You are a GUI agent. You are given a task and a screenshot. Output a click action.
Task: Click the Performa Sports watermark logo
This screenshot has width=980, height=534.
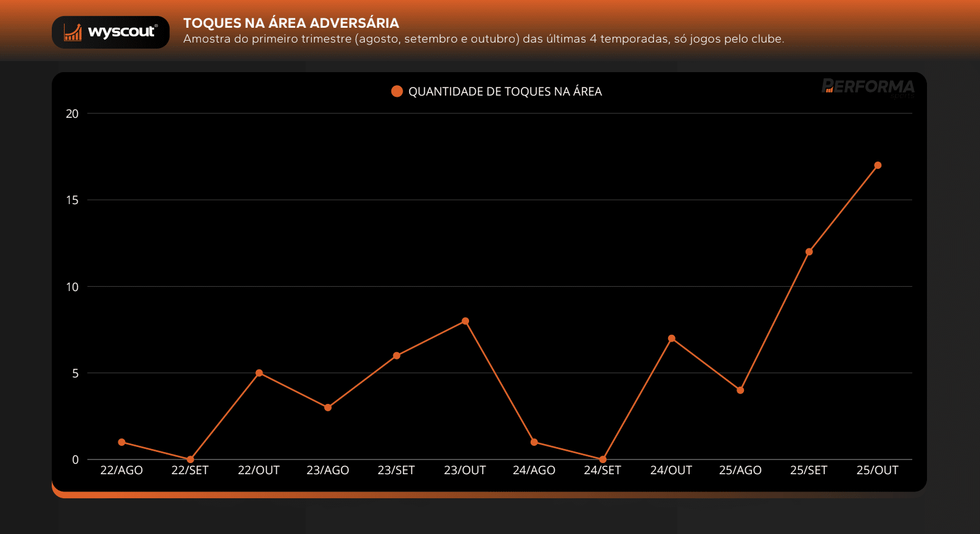point(868,87)
